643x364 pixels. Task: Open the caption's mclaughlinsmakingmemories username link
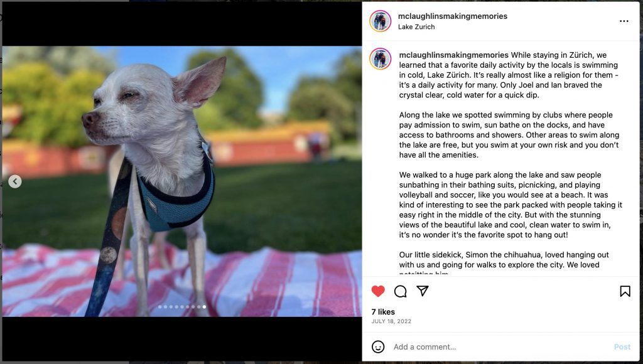click(453, 55)
